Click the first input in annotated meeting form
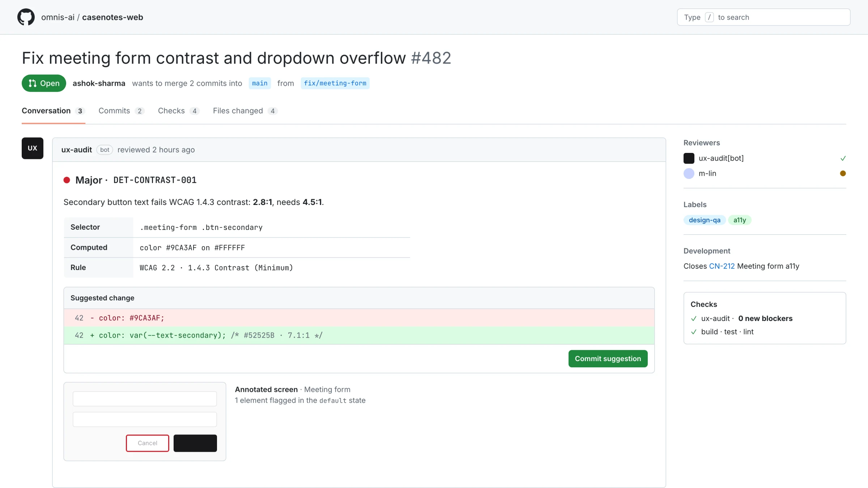 pyautogui.click(x=145, y=399)
